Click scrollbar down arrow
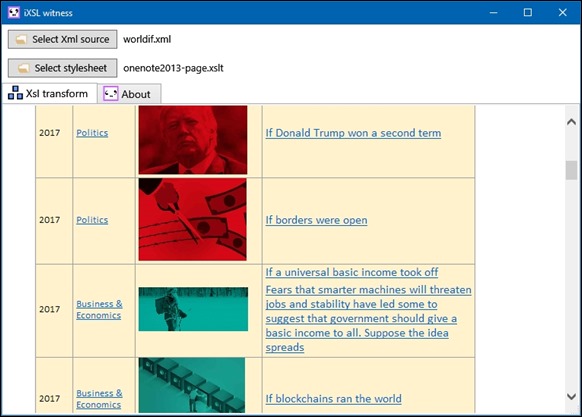Image resolution: width=582 pixels, height=417 pixels. tap(571, 397)
